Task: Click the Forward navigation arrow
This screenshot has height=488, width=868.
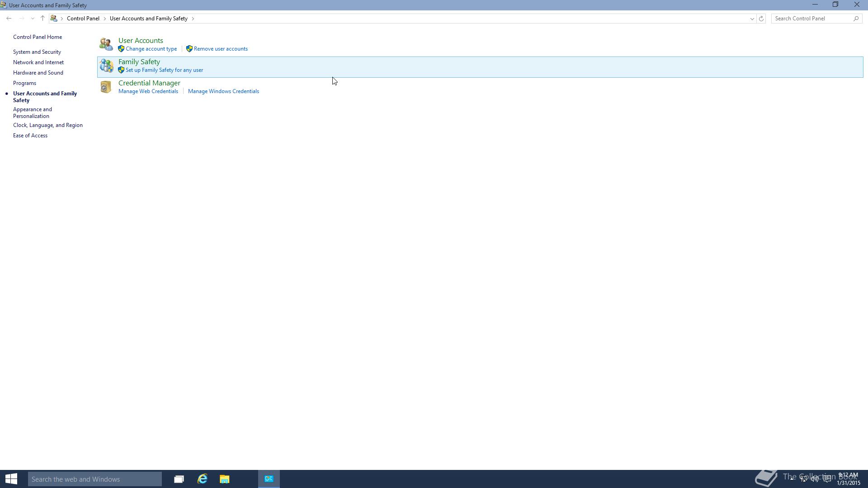Action: point(21,19)
